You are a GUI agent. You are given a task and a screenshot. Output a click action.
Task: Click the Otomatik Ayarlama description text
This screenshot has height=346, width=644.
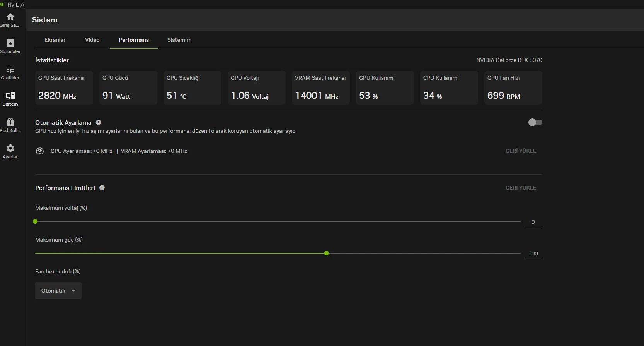pos(166,131)
